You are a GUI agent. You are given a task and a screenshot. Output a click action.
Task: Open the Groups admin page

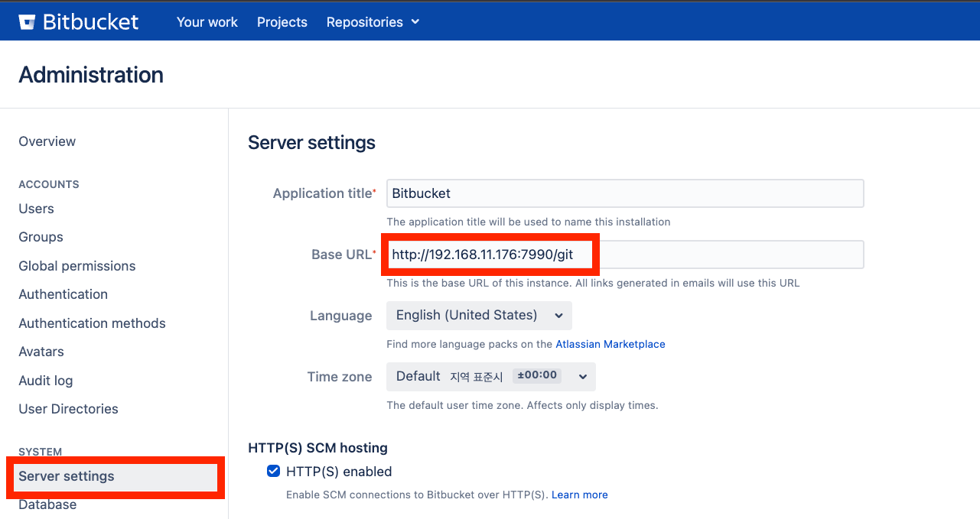(41, 237)
